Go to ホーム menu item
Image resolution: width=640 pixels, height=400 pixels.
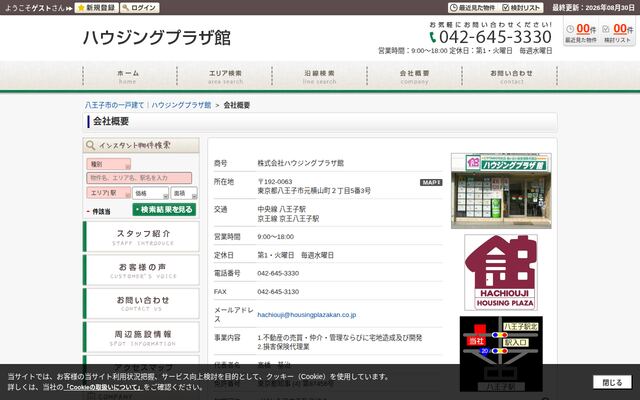coord(130,76)
